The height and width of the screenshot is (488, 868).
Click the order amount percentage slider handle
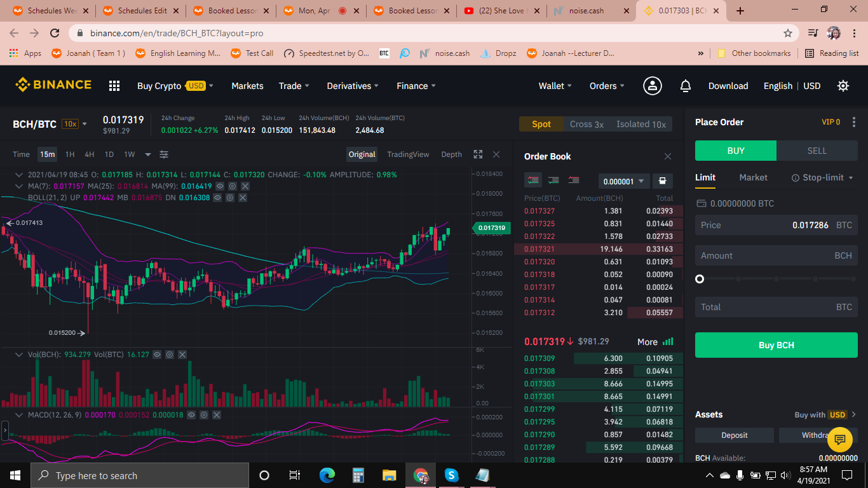click(x=700, y=279)
